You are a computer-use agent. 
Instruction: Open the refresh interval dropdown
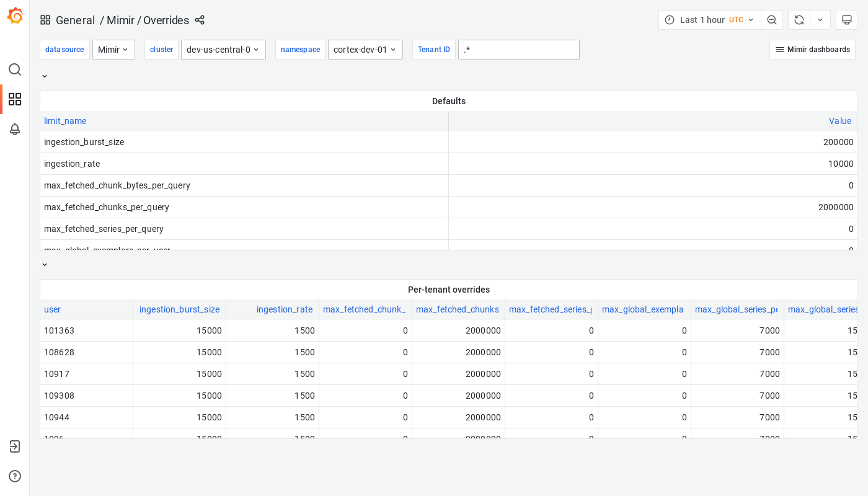coord(820,19)
